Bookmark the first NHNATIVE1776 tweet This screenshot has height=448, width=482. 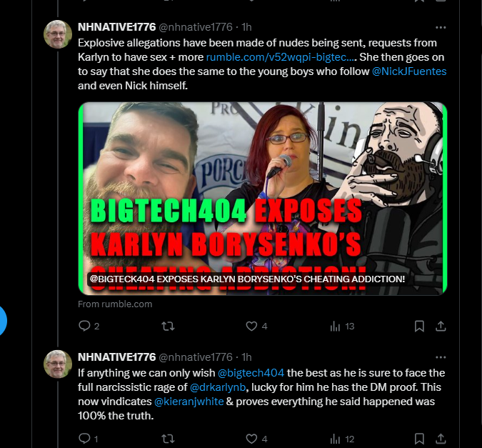419,326
